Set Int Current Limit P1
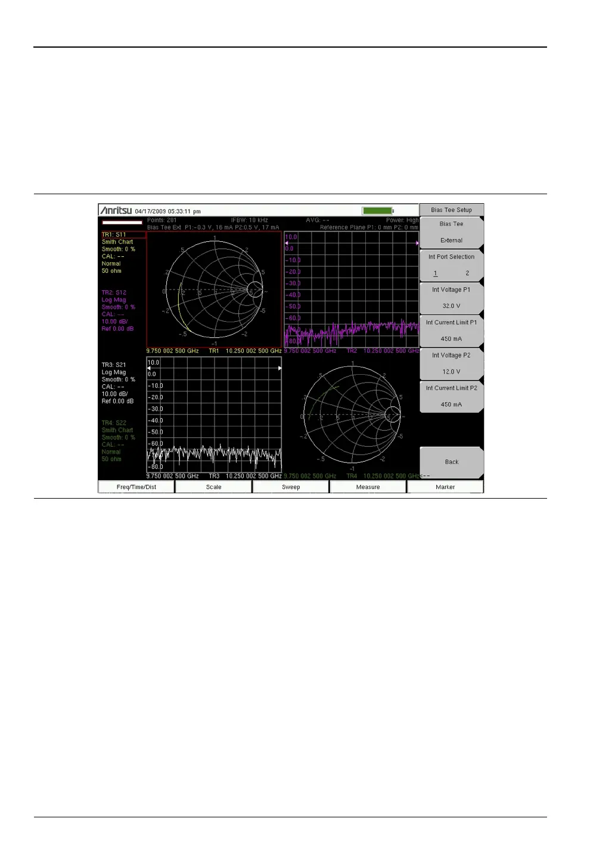The height and width of the screenshot is (868, 615). [x=451, y=331]
